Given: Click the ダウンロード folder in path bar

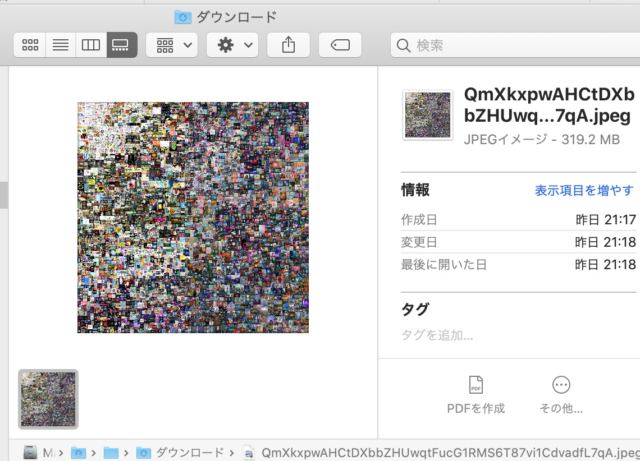Looking at the screenshot, I should [180, 452].
